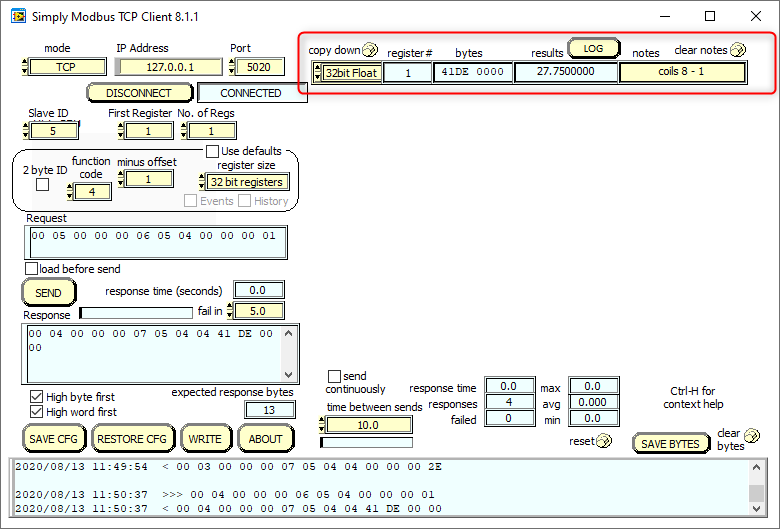Screen dimensions: 780x529
Task: Check the load before send box
Action: [32, 268]
